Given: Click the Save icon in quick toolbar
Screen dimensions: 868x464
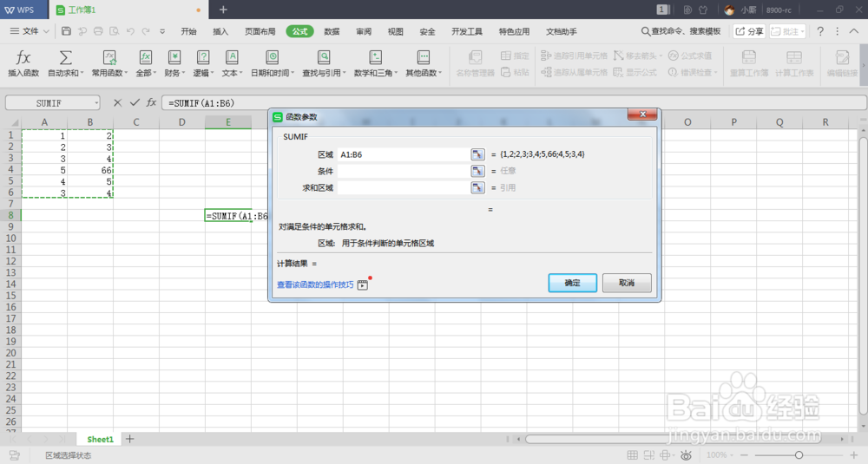Looking at the screenshot, I should click(x=67, y=31).
